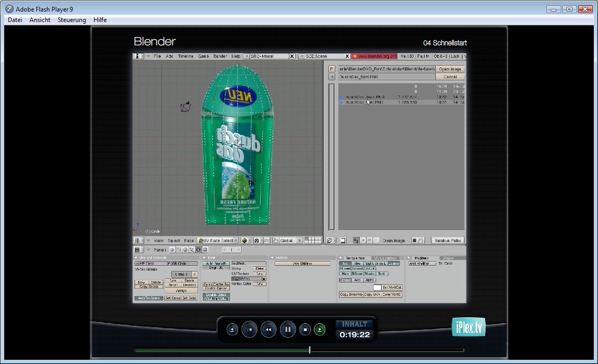Open the INHALT contents button

point(354,324)
